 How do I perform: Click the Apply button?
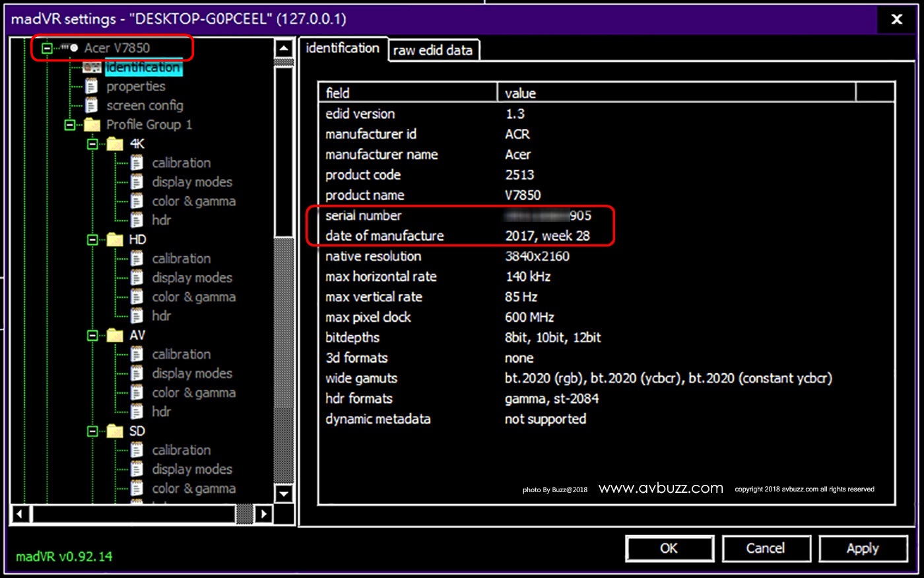(x=862, y=548)
